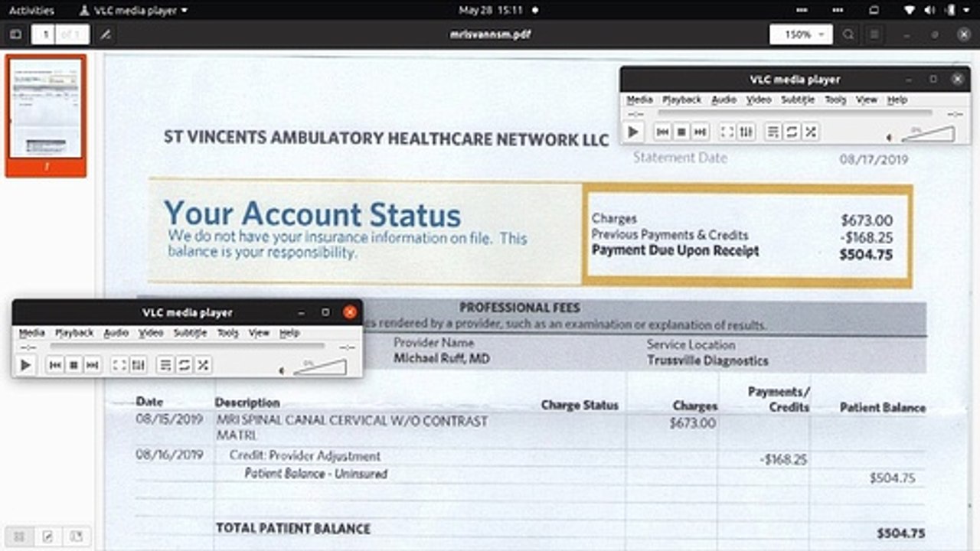
Task: Stop button in VLC window near Statement Date
Action: [681, 132]
